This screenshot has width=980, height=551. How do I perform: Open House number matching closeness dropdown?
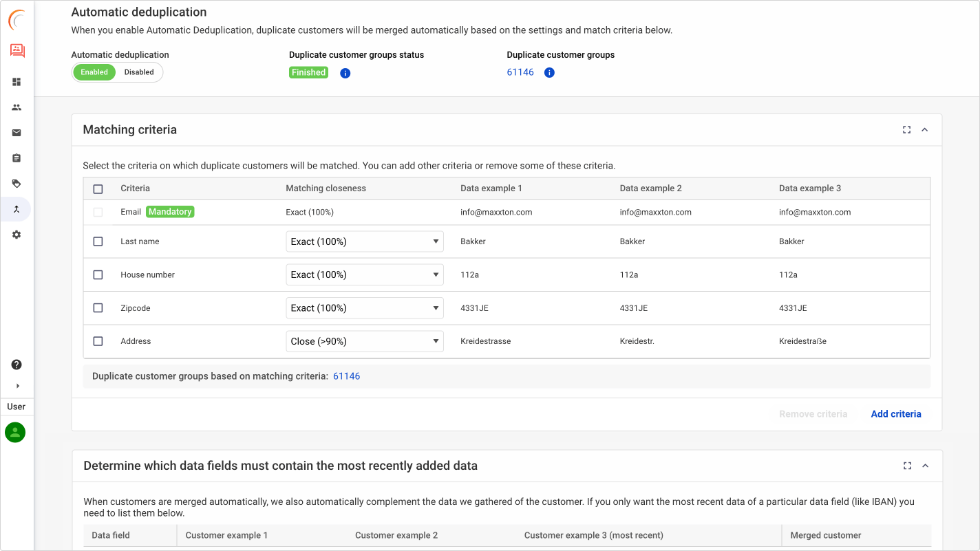point(364,274)
